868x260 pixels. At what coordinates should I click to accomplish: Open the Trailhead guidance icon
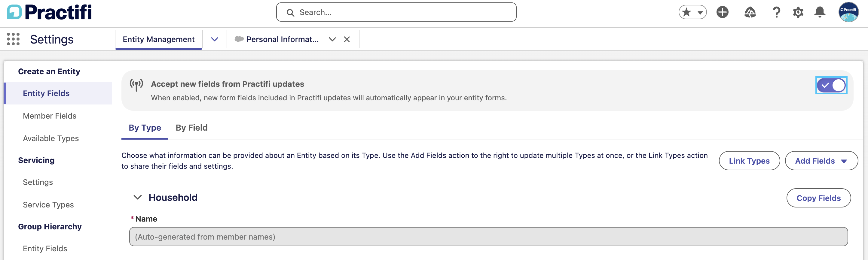[750, 13]
